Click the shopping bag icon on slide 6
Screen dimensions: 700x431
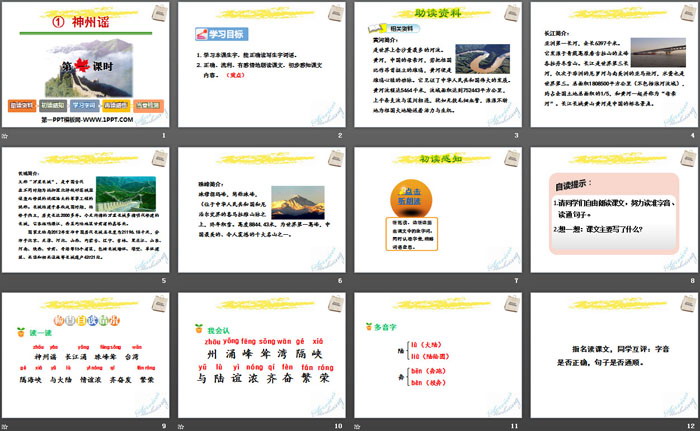point(336,158)
